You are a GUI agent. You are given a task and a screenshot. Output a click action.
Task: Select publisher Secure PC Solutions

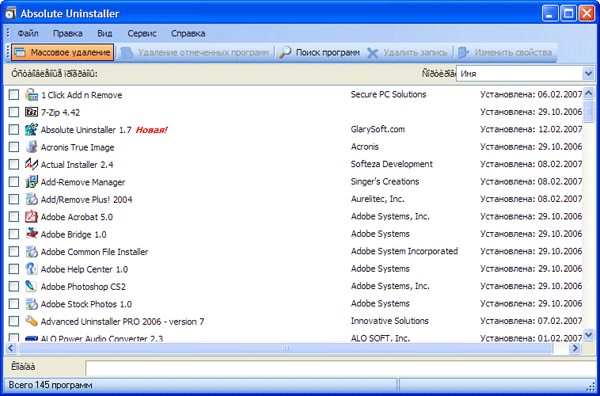388,95
